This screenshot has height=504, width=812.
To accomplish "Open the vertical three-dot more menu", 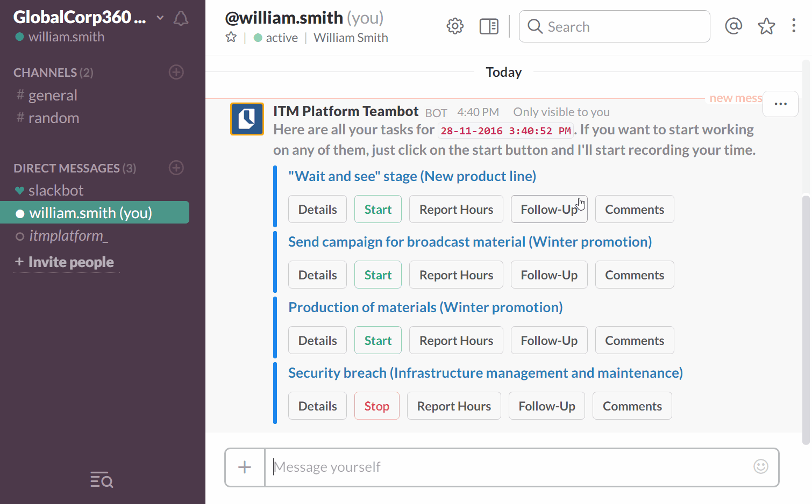I will 794,26.
